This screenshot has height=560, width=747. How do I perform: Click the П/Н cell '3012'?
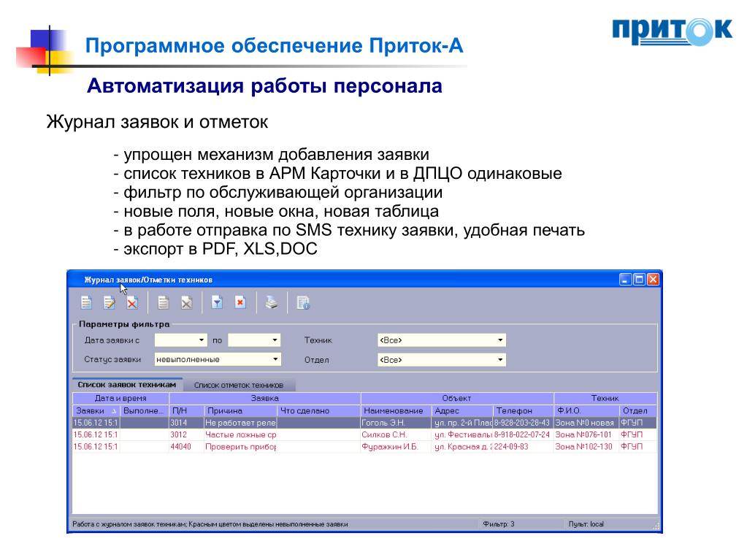click(x=187, y=434)
